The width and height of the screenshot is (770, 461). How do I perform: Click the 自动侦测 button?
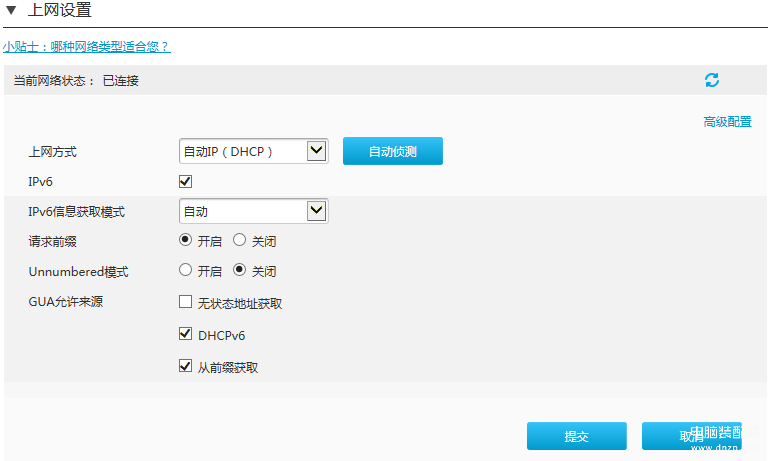[393, 151]
